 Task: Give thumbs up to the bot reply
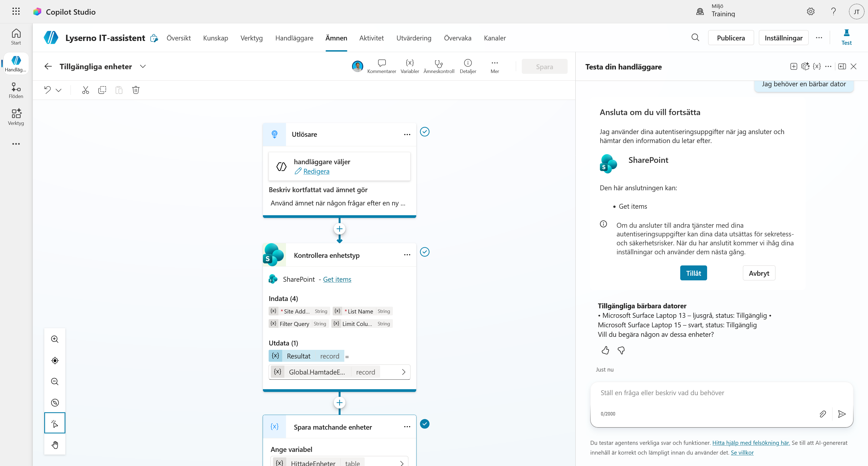[x=605, y=350]
